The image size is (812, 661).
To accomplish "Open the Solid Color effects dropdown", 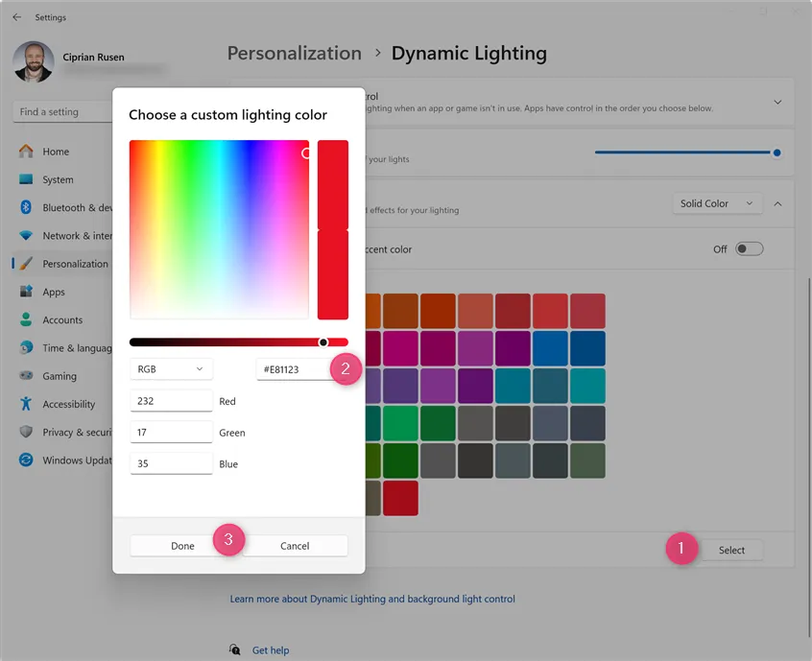I will pyautogui.click(x=718, y=203).
